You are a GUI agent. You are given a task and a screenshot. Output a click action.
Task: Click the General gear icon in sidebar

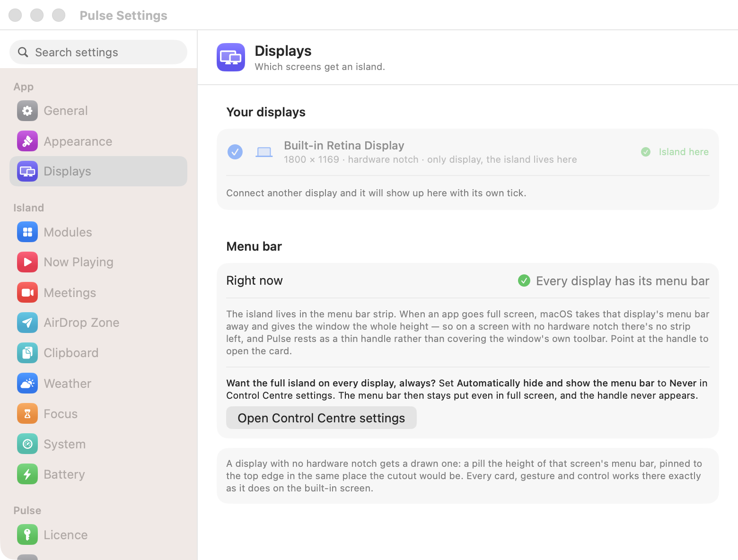point(27,111)
